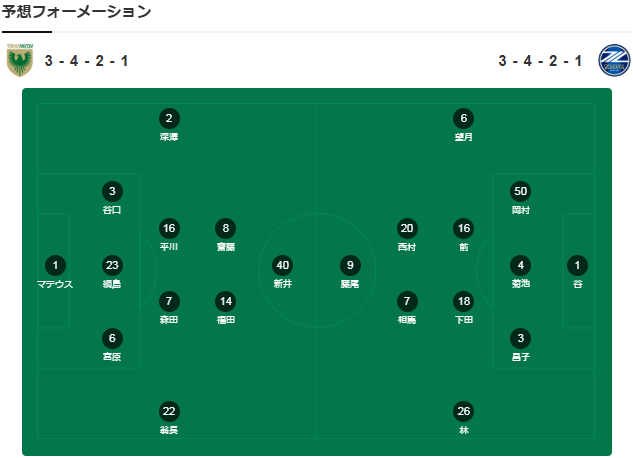Click Zelvia's 3-4-2-1 formation text
This screenshot has width=633, height=458.
[x=540, y=61]
